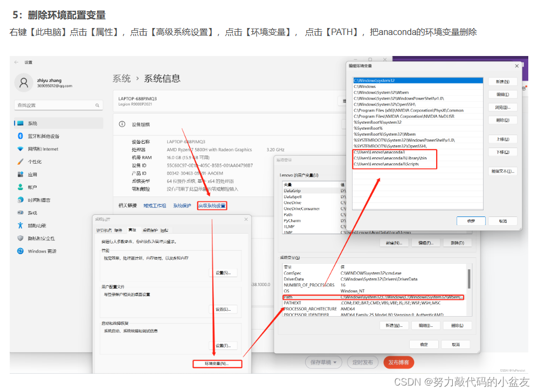
Task: Select the PATHEXT system variable row
Action: coord(374,303)
